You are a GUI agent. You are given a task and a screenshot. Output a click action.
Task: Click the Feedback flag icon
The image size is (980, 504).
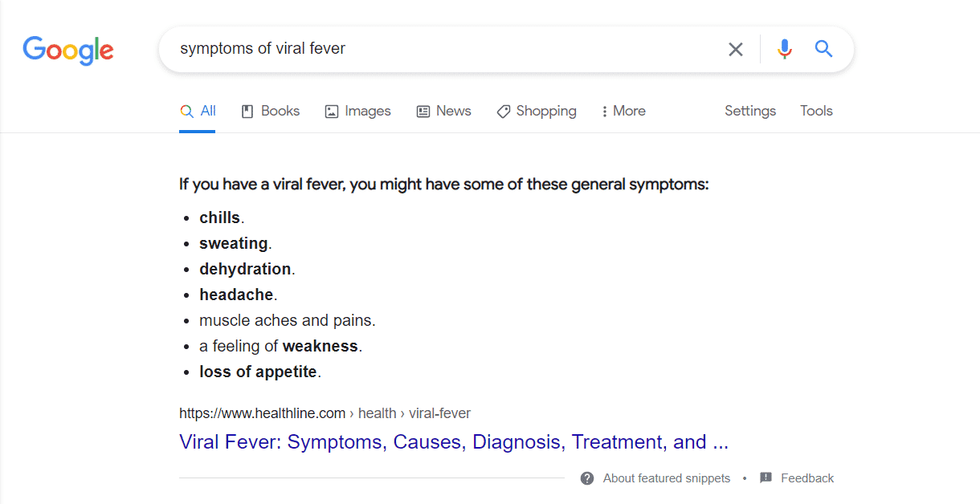tap(766, 478)
